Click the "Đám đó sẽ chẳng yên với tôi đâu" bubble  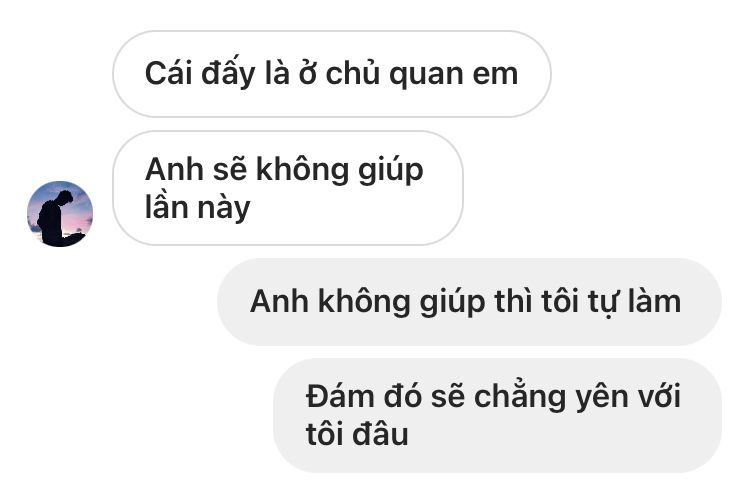(x=497, y=415)
